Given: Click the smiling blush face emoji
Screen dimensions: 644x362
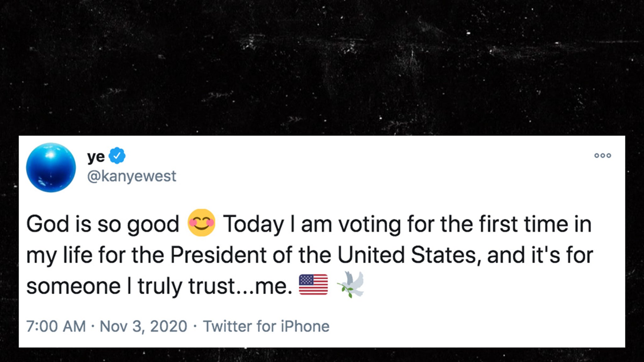Looking at the screenshot, I should pos(201,223).
